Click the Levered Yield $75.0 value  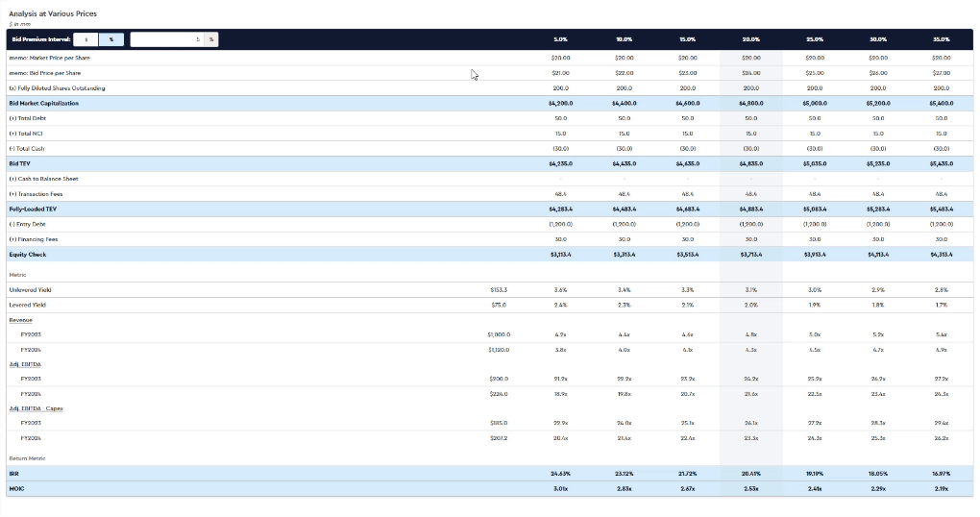(498, 305)
